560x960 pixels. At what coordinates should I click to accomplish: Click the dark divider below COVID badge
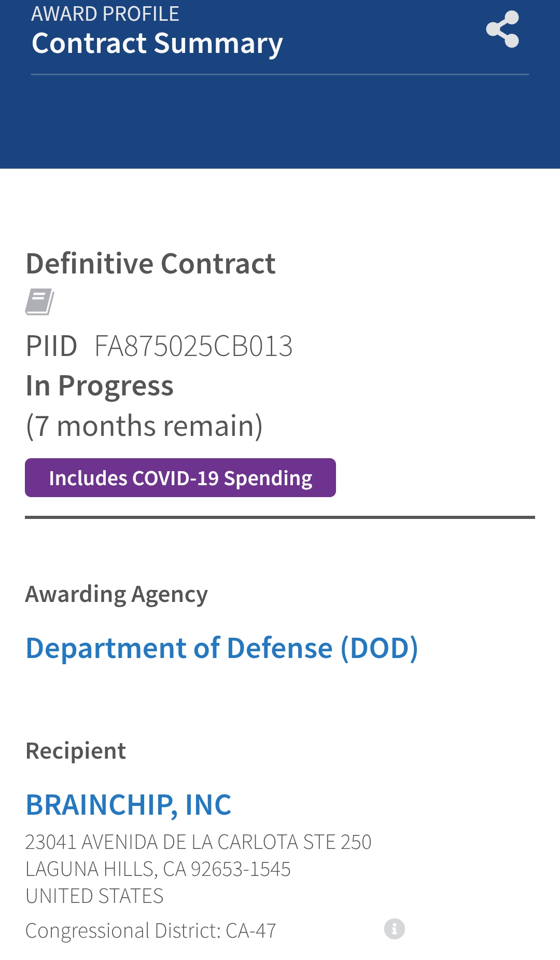[280, 517]
